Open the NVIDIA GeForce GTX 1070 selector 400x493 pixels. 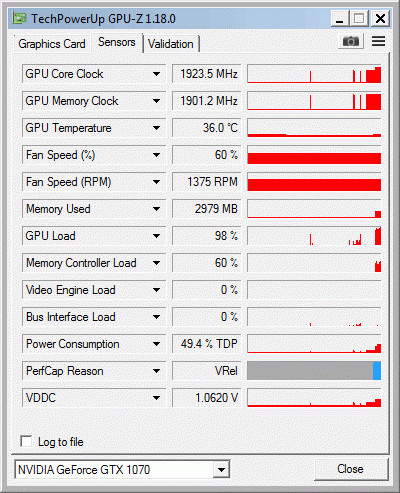[x=122, y=470]
